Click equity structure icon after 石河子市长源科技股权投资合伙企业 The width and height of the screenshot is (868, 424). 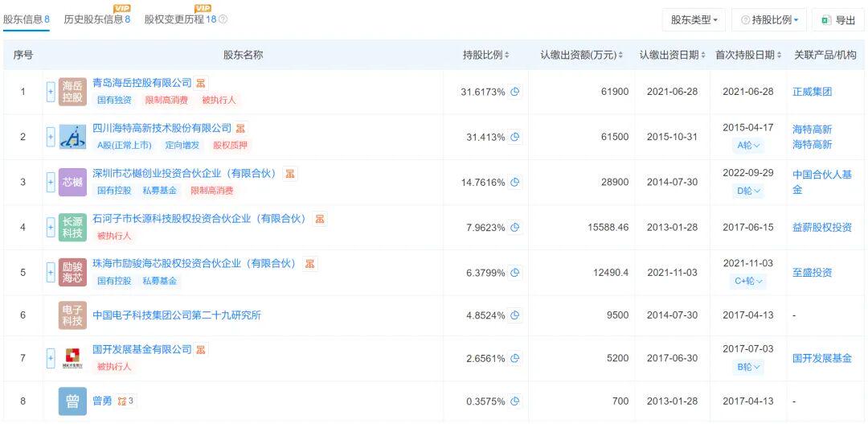click(319, 219)
